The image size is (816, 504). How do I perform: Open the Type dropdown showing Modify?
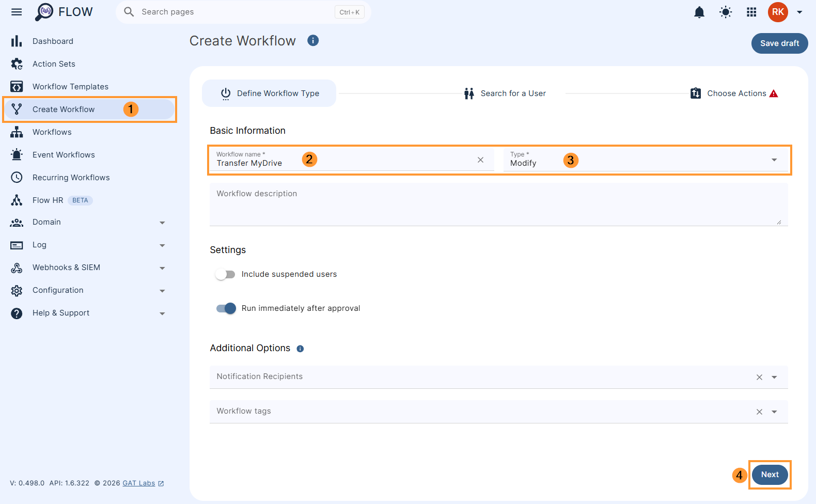tap(646, 160)
